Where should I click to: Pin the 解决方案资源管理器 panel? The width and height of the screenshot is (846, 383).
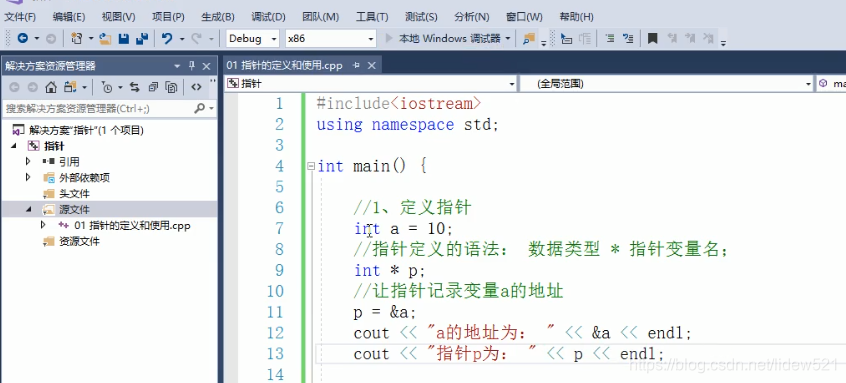(192, 66)
